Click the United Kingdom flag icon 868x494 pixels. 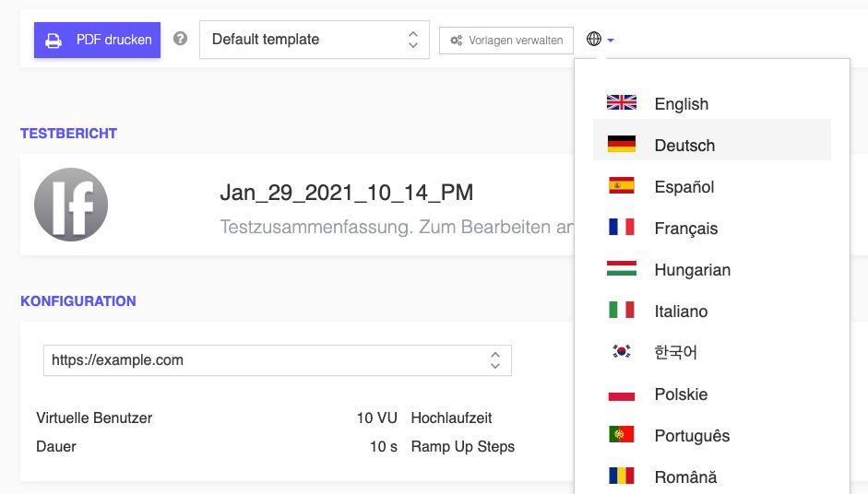(x=622, y=103)
